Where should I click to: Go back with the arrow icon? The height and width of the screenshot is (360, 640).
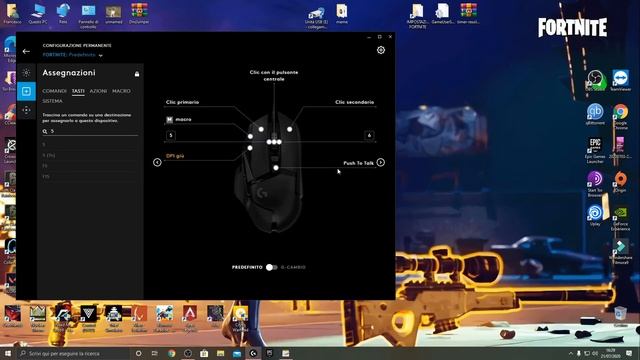click(26, 51)
